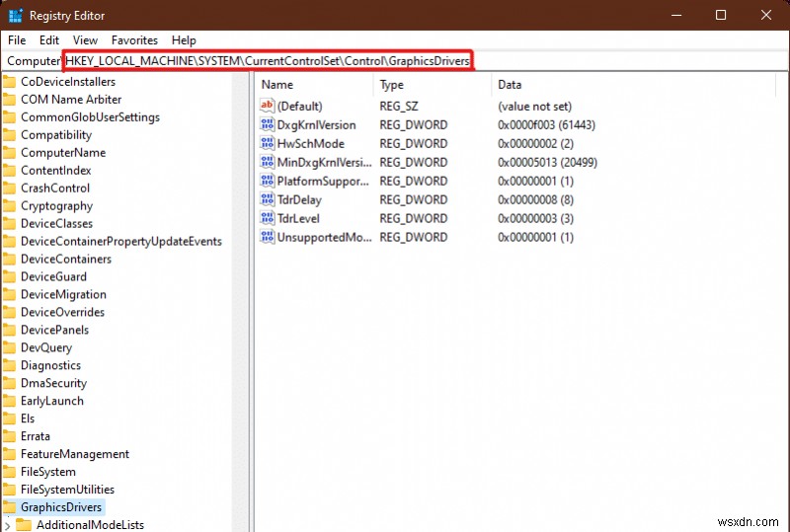Select the DeviceOverrides key
The image size is (790, 532).
click(x=62, y=312)
